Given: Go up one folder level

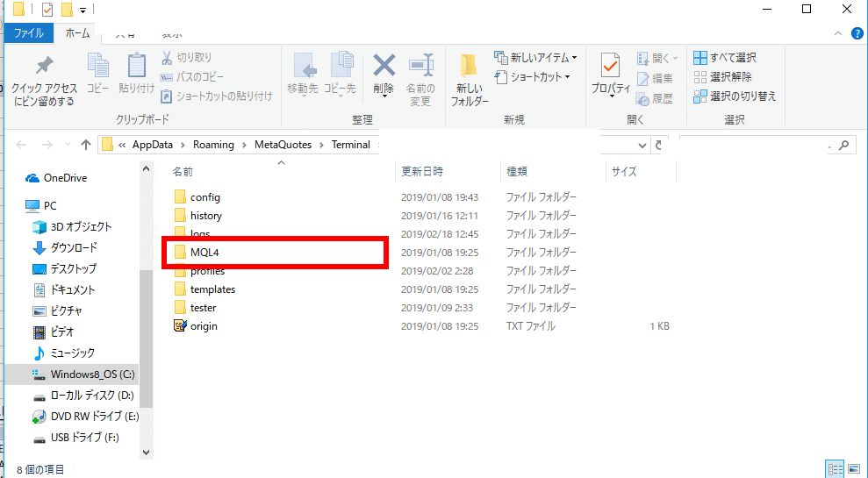Looking at the screenshot, I should pyautogui.click(x=86, y=145).
